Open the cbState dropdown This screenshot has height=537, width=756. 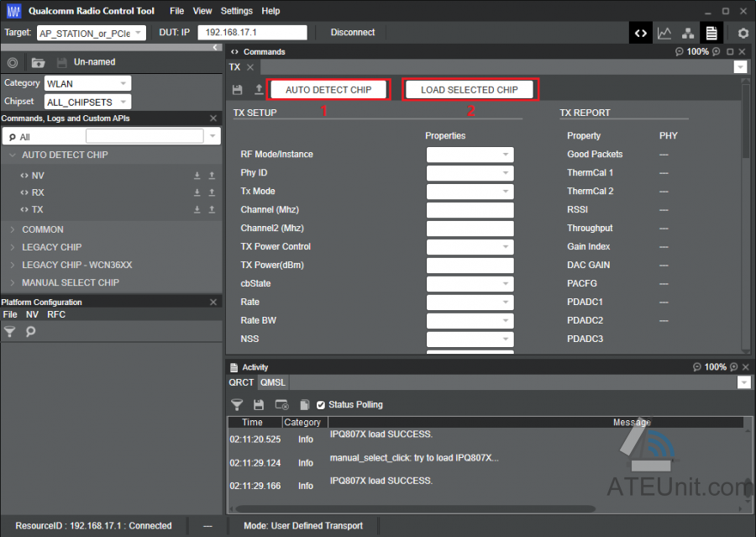pyautogui.click(x=470, y=284)
